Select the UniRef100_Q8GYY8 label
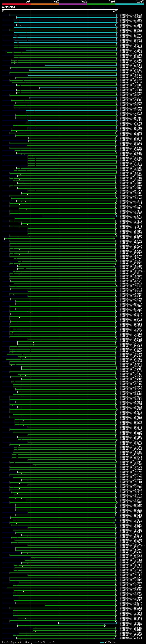This screenshot has height=644, width=146. pyautogui.click(x=131, y=95)
